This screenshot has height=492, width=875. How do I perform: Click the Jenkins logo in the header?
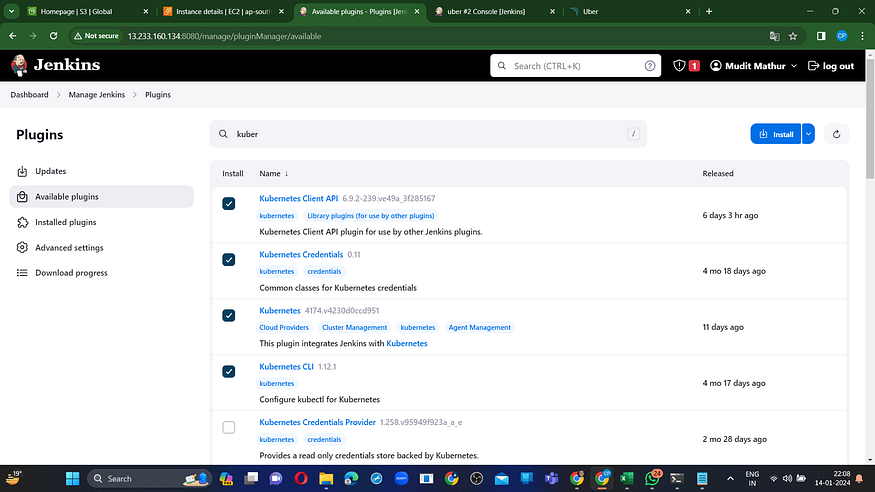click(x=55, y=65)
